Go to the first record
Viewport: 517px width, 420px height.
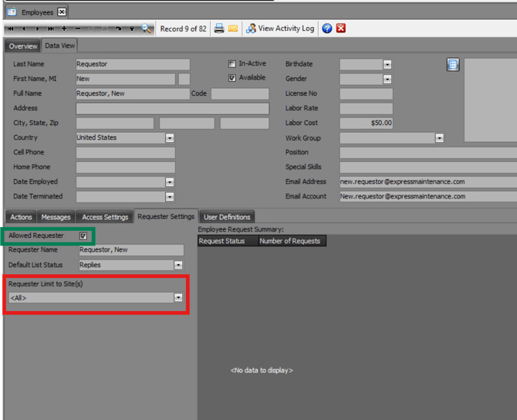tap(9, 29)
